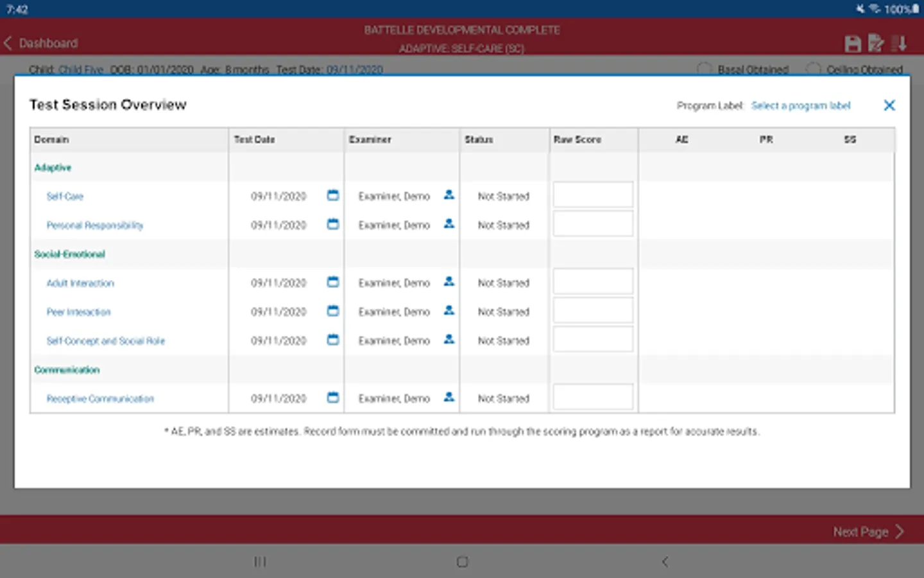Screen dimensions: 924x578
Task: Click the 09/11/2020 date in Self-Care row
Action: click(278, 196)
